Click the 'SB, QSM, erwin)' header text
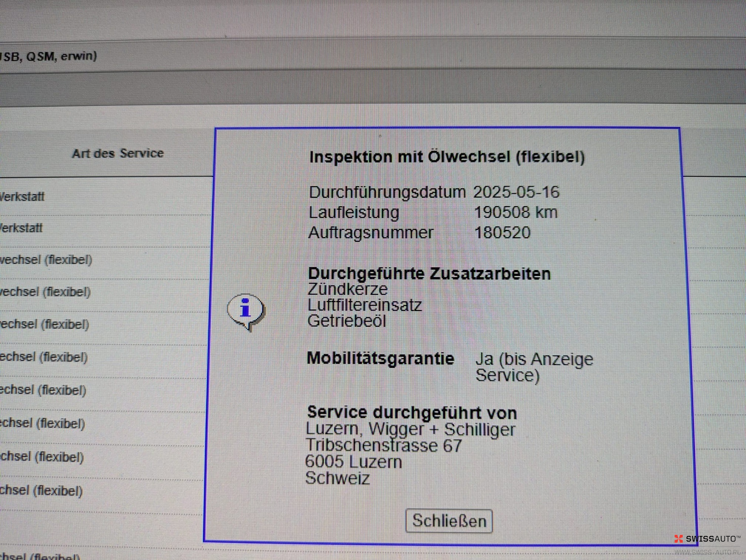 [49, 56]
